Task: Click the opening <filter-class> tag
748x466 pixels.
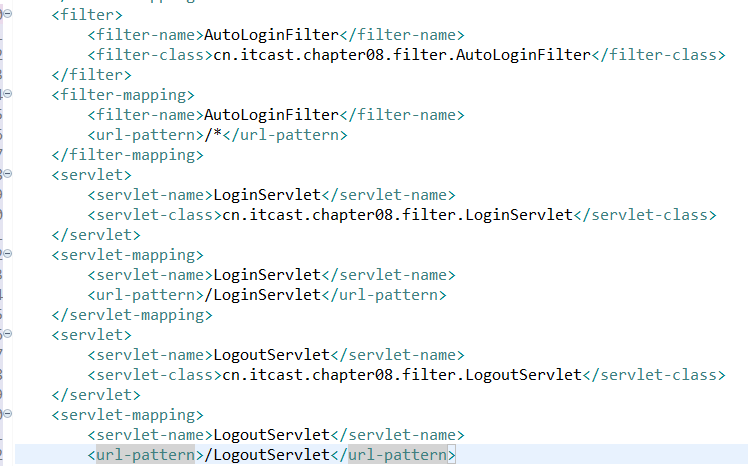Action: pos(150,55)
